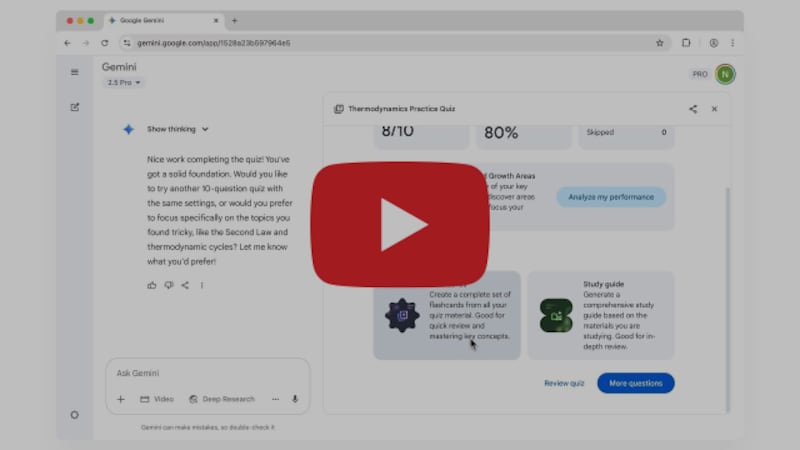Open the flashcards creation card

(447, 315)
